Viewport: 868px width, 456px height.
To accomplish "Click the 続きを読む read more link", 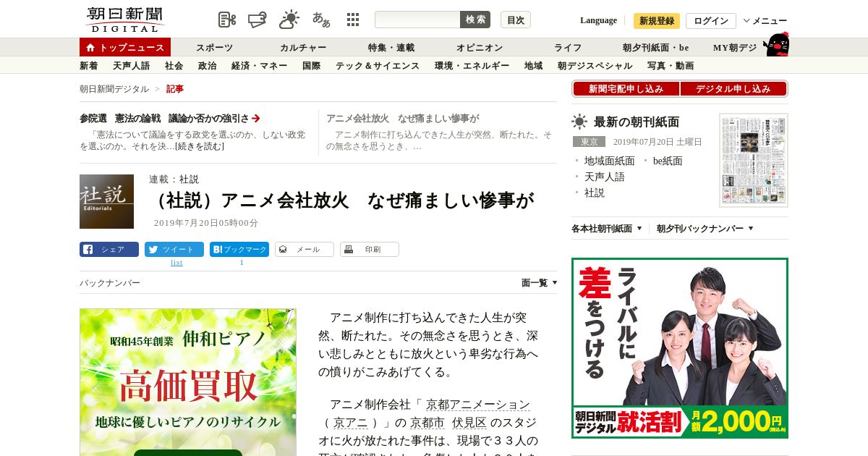I will click(199, 146).
